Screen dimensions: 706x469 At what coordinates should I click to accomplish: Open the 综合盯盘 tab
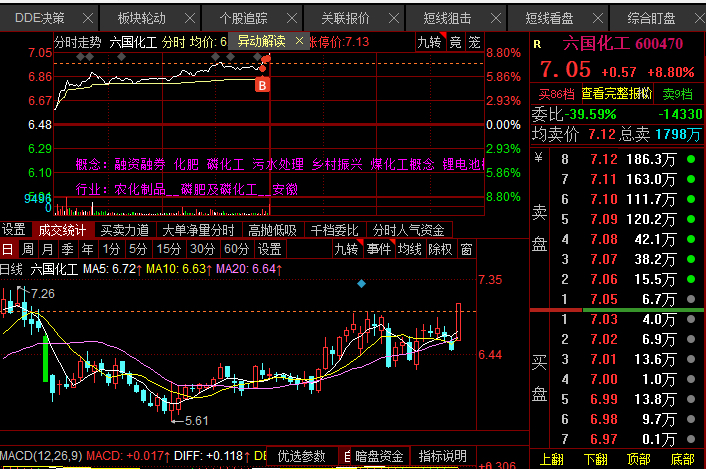652,18
